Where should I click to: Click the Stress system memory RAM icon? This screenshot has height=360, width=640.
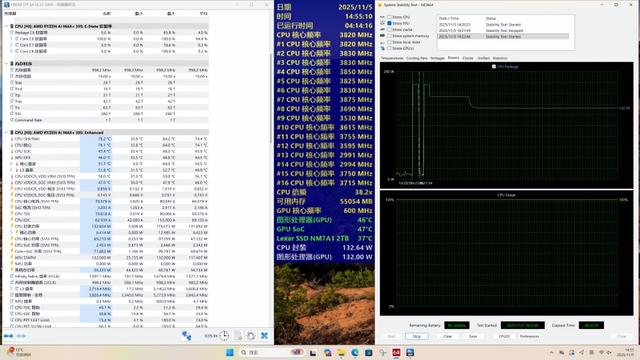click(382, 36)
